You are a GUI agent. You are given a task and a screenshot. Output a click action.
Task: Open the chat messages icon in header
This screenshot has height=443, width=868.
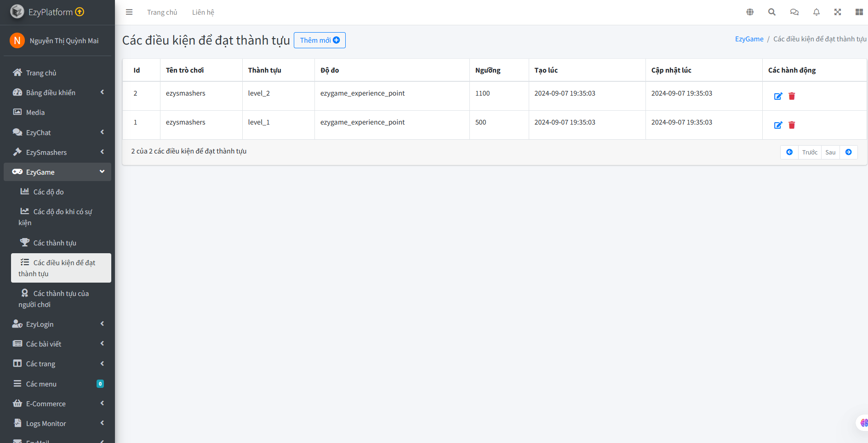[794, 12]
